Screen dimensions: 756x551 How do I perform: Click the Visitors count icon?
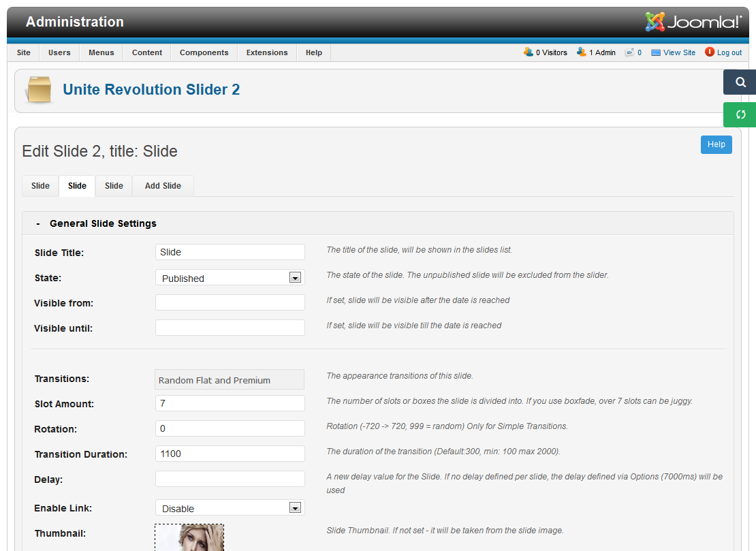tap(528, 52)
